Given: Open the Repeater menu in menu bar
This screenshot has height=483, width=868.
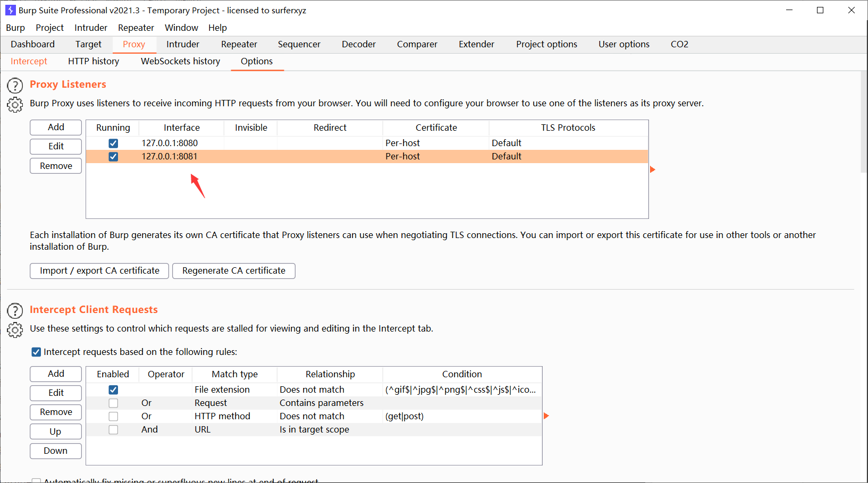Looking at the screenshot, I should tap(136, 28).
